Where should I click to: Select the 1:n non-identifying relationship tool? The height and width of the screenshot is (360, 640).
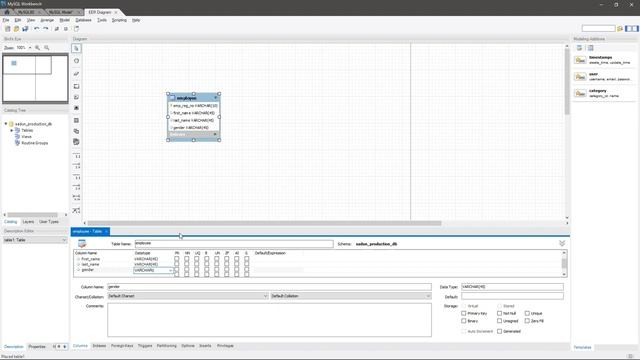pos(76,166)
